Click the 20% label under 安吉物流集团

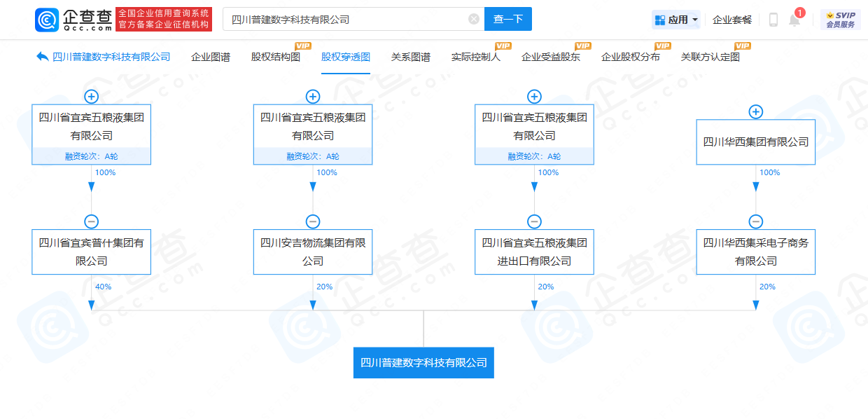click(324, 287)
